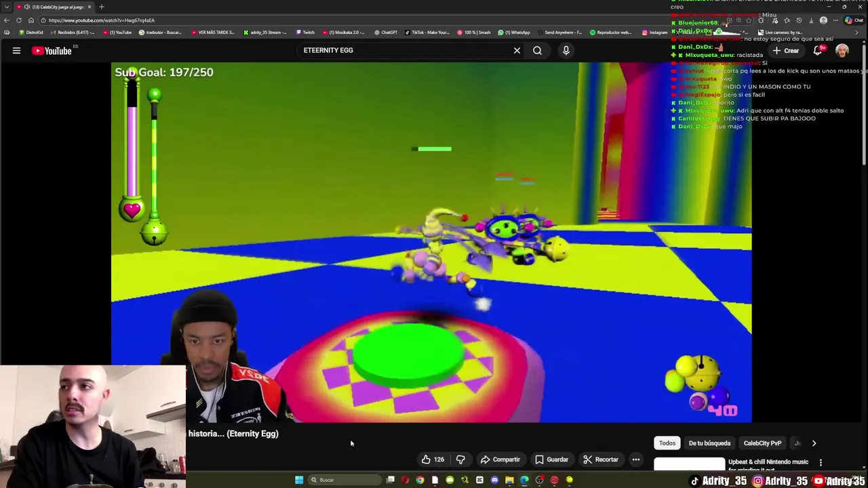Open File Explorer from the taskbar
This screenshot has width=868, height=488.
(509, 480)
